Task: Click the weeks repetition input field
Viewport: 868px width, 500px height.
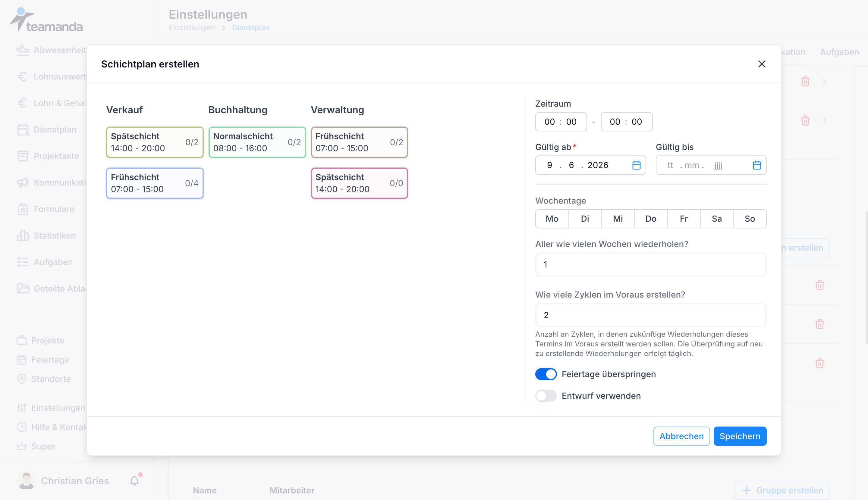Action: click(650, 264)
